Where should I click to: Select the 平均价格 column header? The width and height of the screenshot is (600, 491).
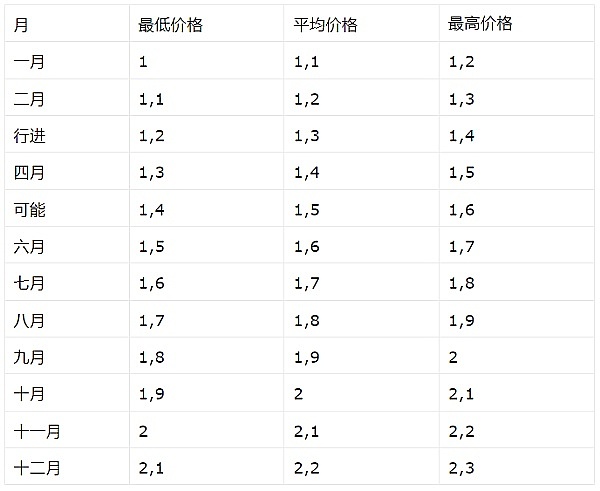click(x=326, y=25)
